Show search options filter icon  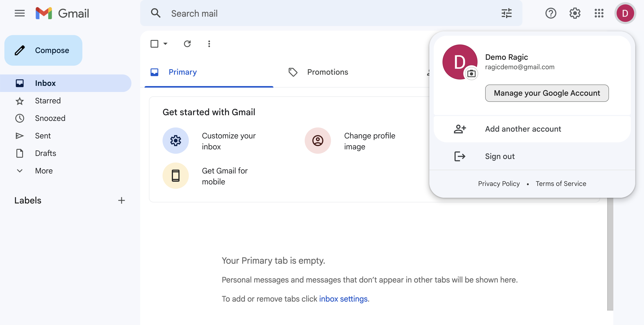(x=506, y=13)
